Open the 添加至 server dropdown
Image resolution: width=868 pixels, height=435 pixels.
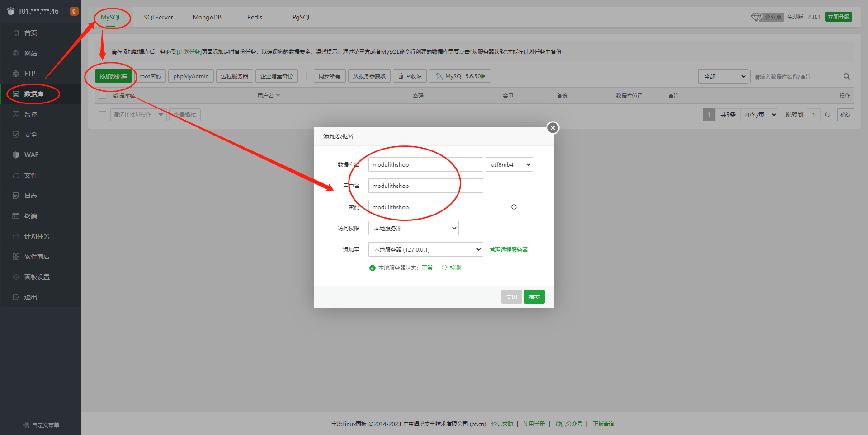pyautogui.click(x=425, y=249)
